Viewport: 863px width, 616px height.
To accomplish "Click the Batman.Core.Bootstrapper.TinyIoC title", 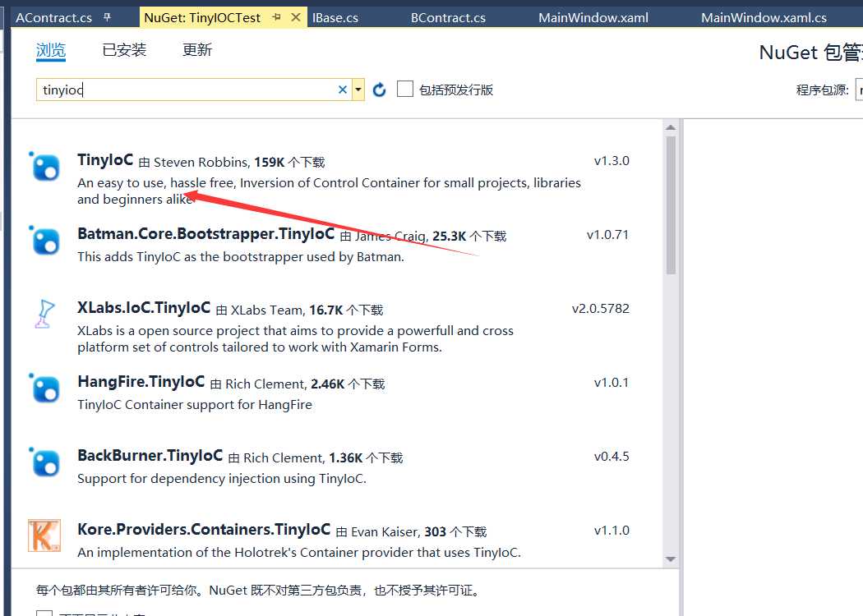I will tap(205, 234).
